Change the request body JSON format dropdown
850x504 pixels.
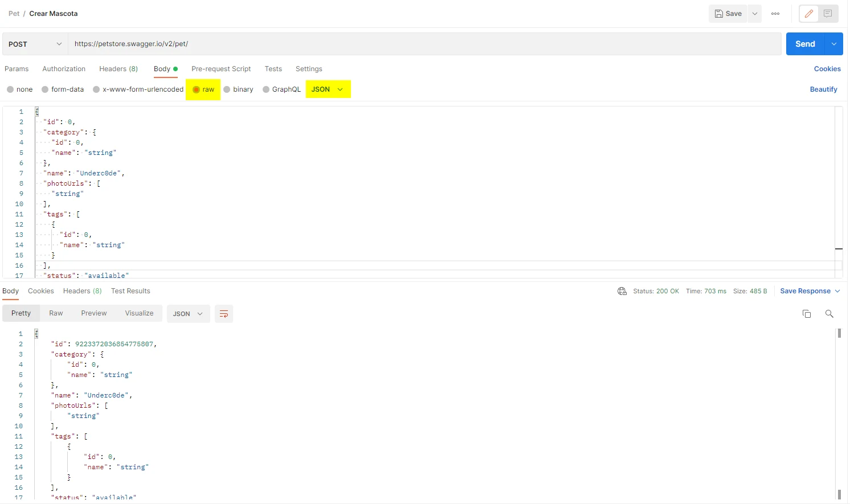point(328,89)
